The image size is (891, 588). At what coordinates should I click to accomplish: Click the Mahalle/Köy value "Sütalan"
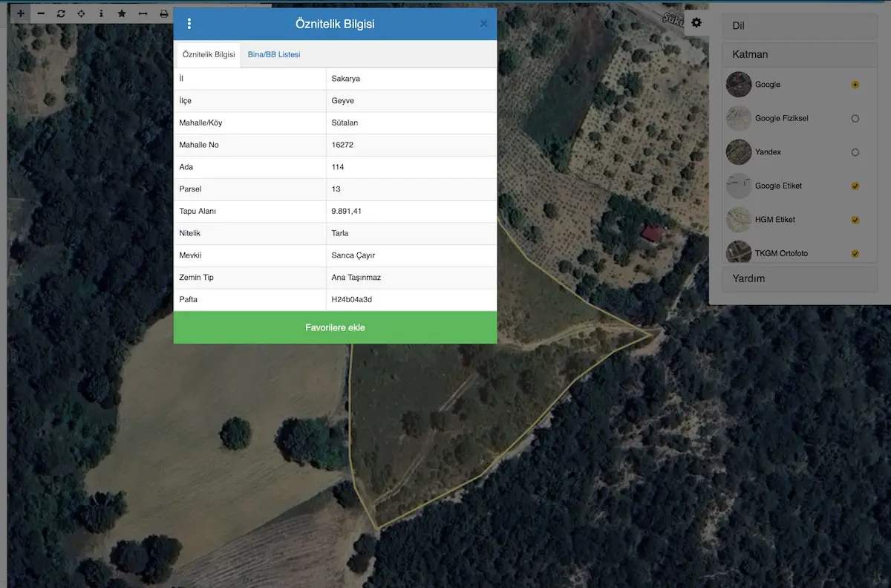coord(345,122)
